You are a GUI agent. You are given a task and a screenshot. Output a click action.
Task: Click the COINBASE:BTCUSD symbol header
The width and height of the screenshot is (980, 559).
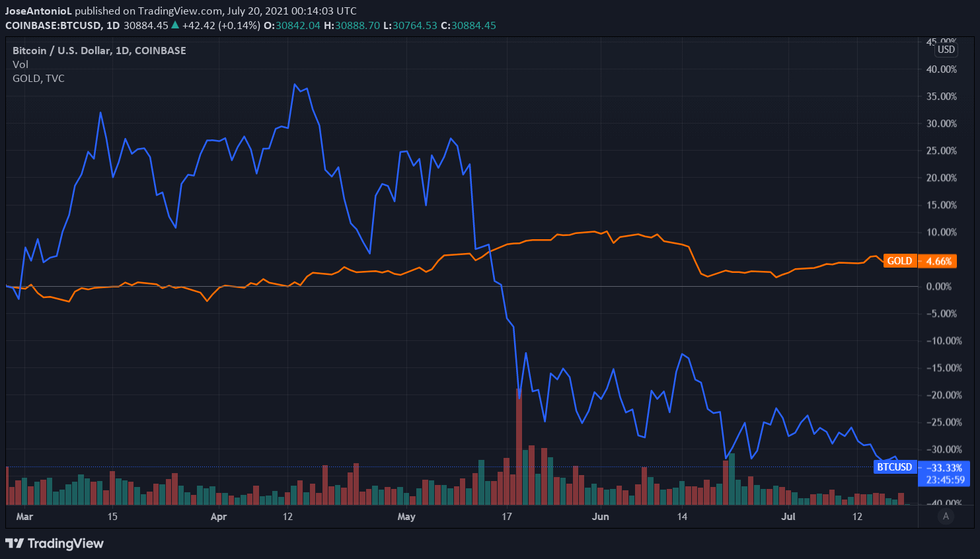point(53,25)
